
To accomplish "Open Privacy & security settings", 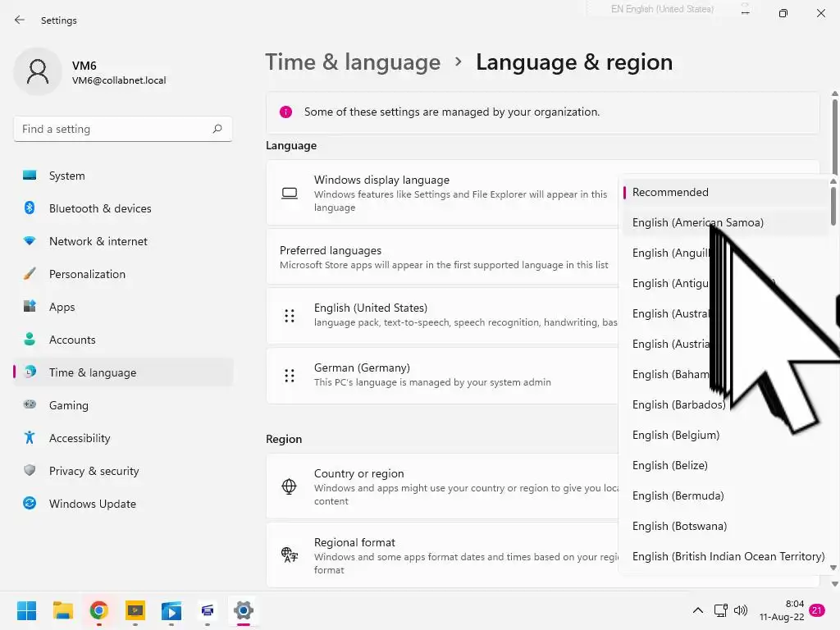I will [123, 471].
